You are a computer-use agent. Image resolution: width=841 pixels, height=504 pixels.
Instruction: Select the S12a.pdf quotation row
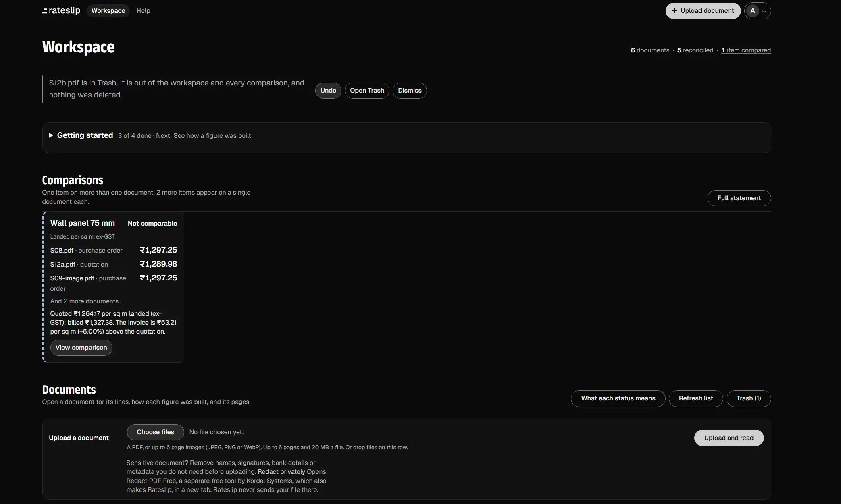(x=113, y=264)
